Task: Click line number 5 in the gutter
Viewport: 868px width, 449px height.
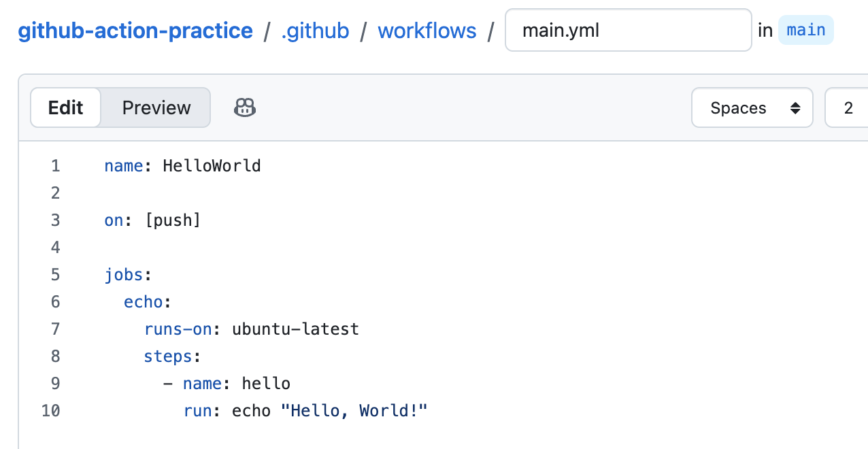Action: 55,275
